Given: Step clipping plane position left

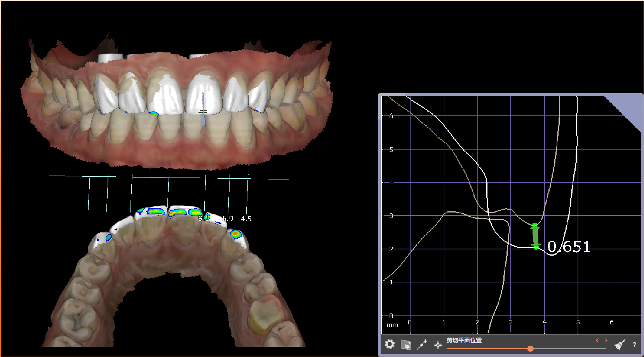Looking at the screenshot, I should 597,340.
